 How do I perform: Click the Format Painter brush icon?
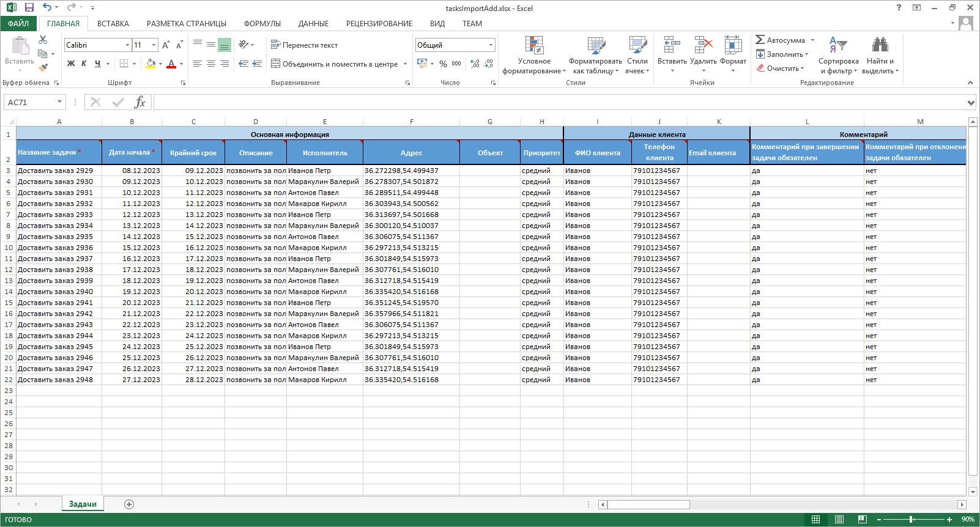coord(43,68)
